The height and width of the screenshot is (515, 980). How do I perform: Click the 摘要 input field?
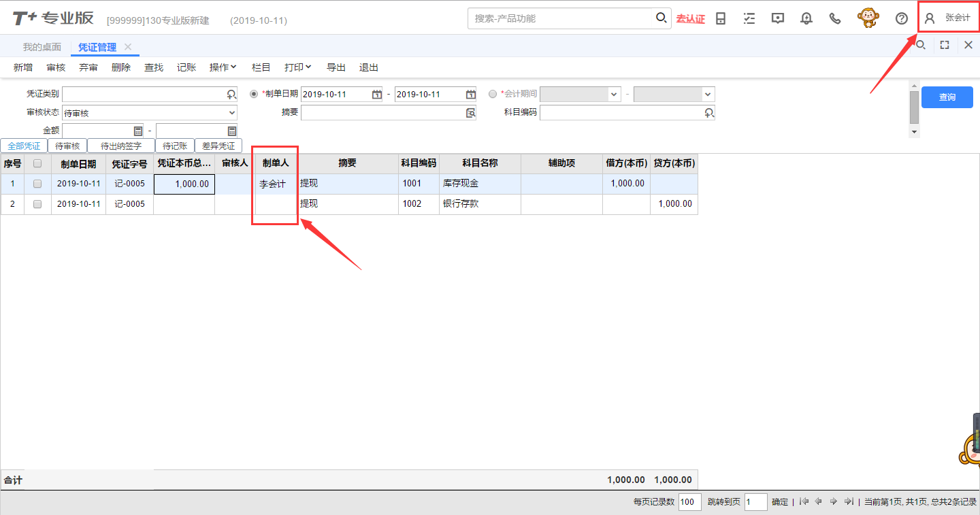click(x=382, y=113)
